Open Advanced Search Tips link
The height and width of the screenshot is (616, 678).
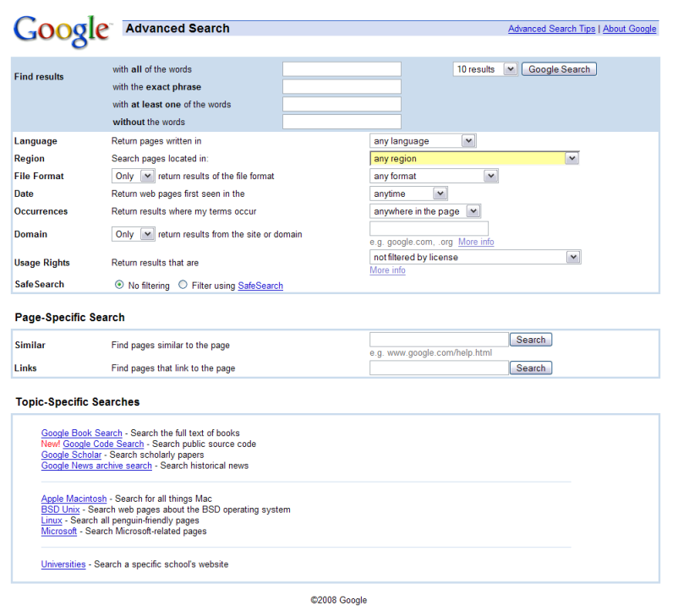pos(551,29)
